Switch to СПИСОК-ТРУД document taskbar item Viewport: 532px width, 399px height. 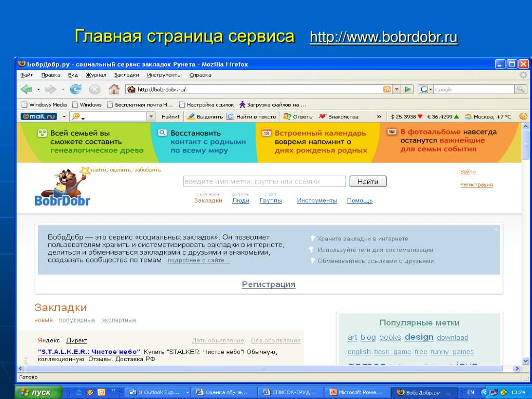[x=290, y=392]
